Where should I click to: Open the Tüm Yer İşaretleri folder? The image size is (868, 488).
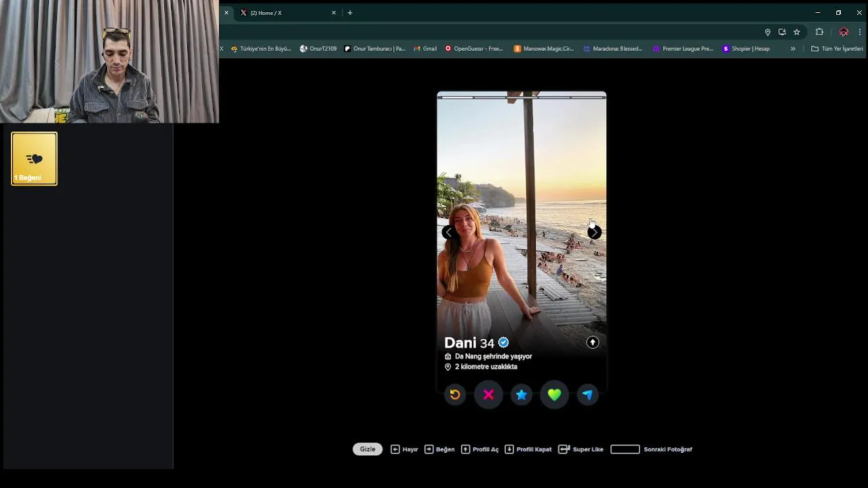pyautogui.click(x=837, y=49)
